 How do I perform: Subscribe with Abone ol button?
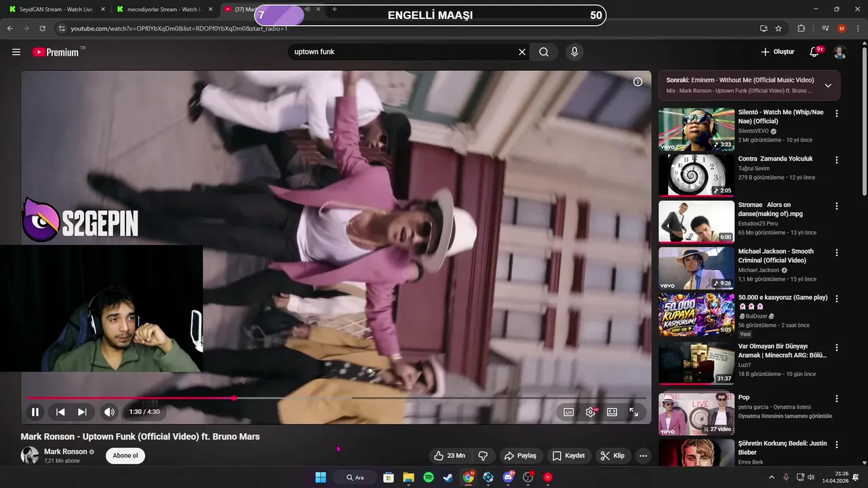click(125, 455)
